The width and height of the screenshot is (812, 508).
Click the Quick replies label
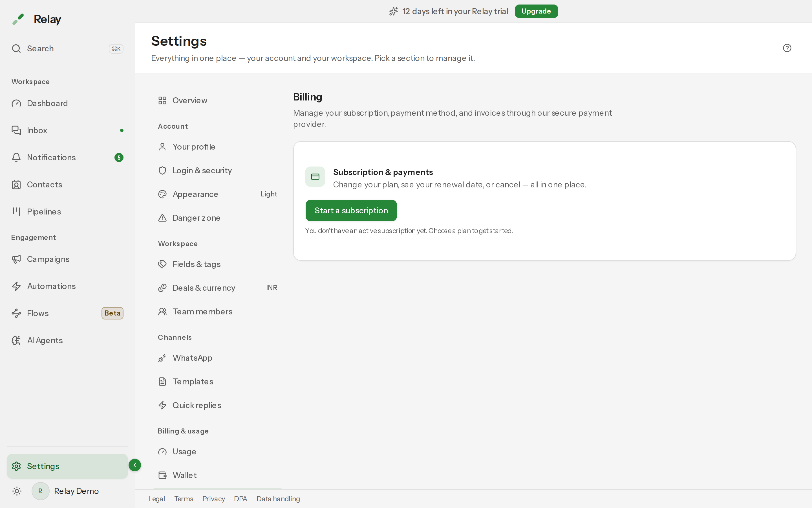[x=197, y=406]
